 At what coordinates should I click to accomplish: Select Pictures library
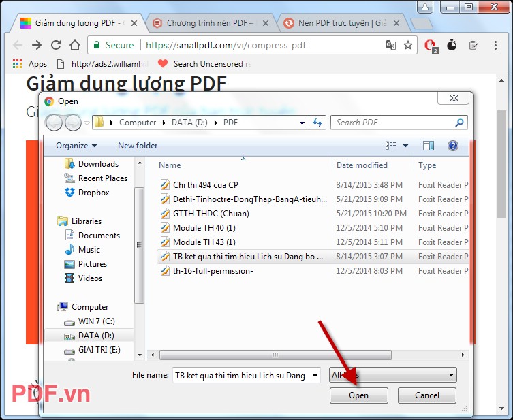[x=86, y=263]
